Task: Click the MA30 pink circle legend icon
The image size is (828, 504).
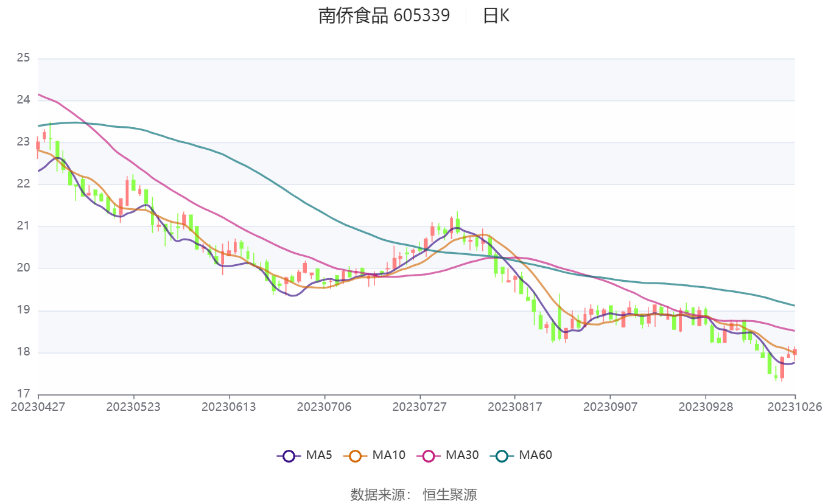Action: click(429, 455)
